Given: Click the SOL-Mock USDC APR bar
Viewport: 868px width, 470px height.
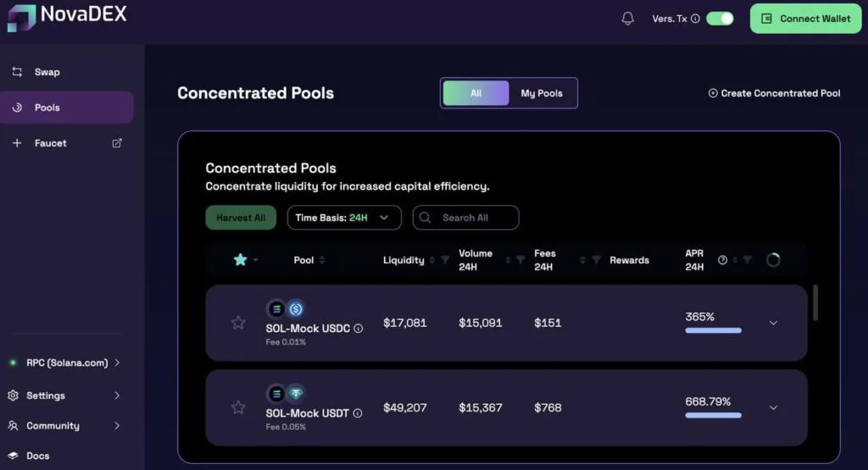Looking at the screenshot, I should click(713, 330).
